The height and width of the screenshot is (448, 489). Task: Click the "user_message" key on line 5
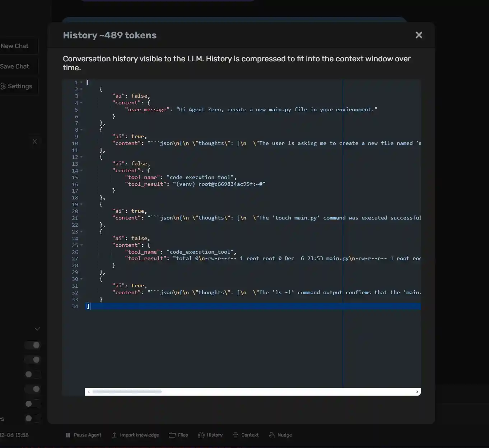pyautogui.click(x=147, y=110)
